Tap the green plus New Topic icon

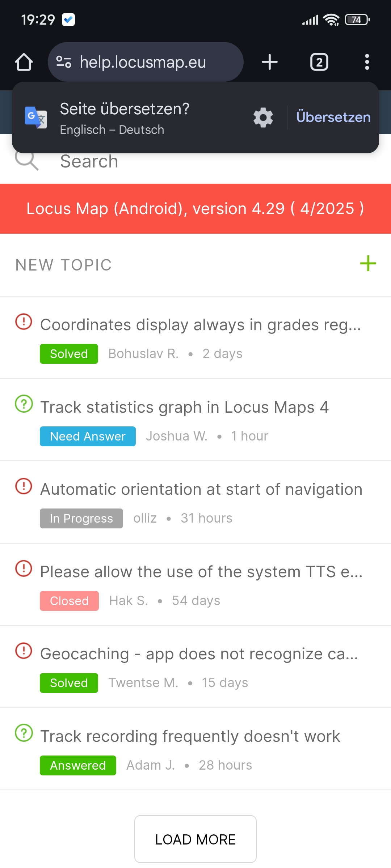[x=368, y=264]
